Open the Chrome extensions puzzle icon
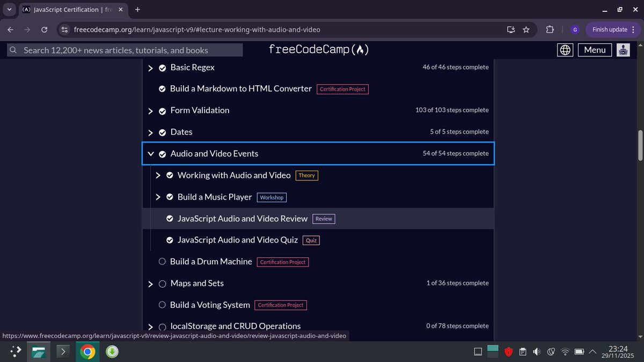The image size is (644, 362). (550, 29)
